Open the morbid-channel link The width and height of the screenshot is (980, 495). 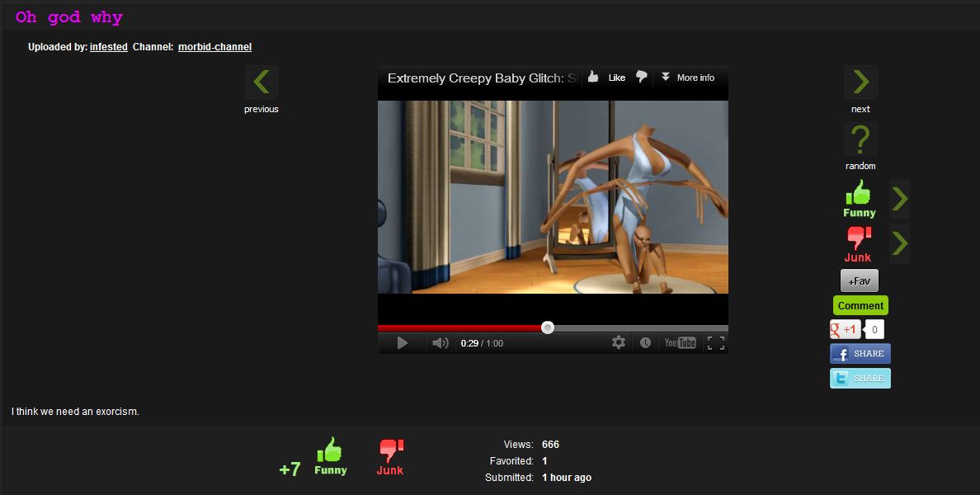tap(214, 47)
